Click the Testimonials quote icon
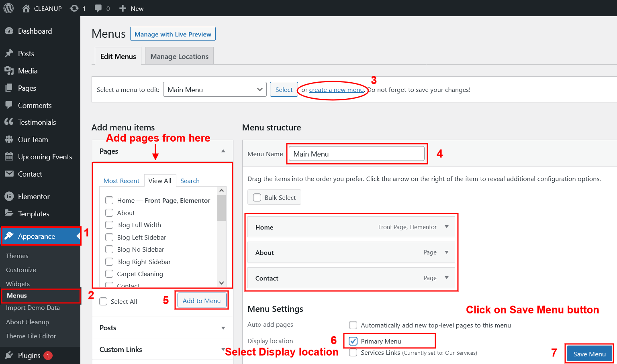The height and width of the screenshot is (364, 617). (9, 122)
